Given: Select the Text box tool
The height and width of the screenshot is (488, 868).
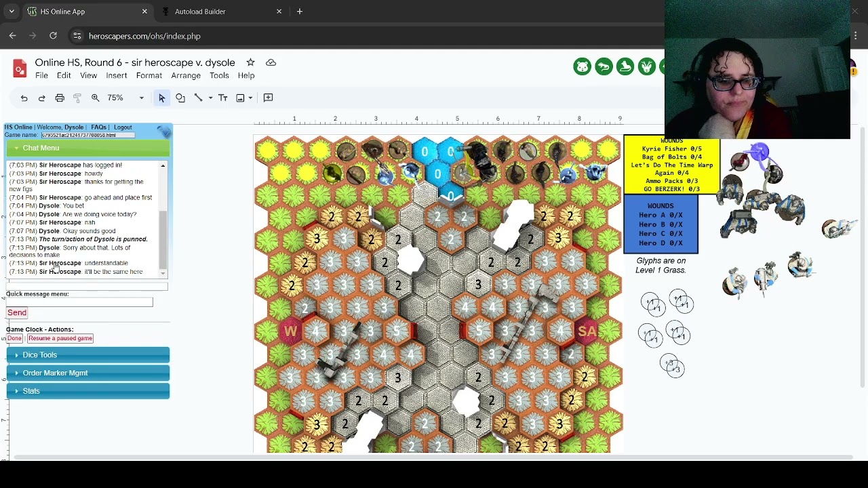Looking at the screenshot, I should tap(222, 98).
